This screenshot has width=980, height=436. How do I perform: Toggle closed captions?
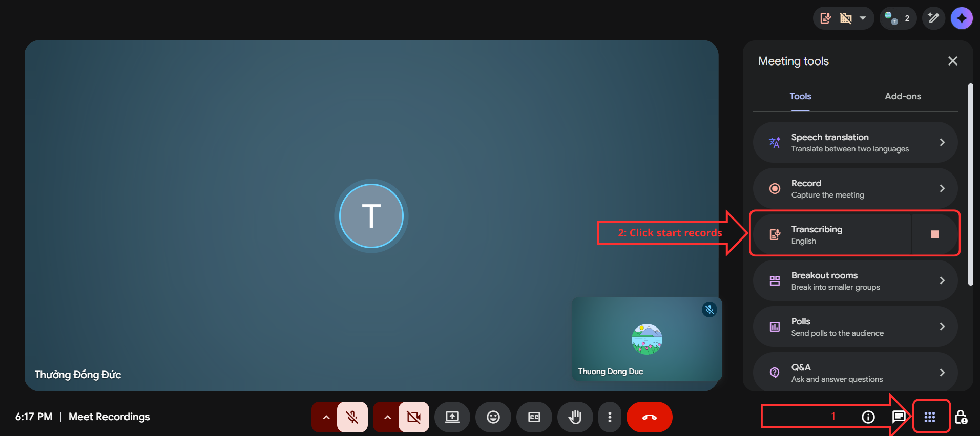[534, 417]
